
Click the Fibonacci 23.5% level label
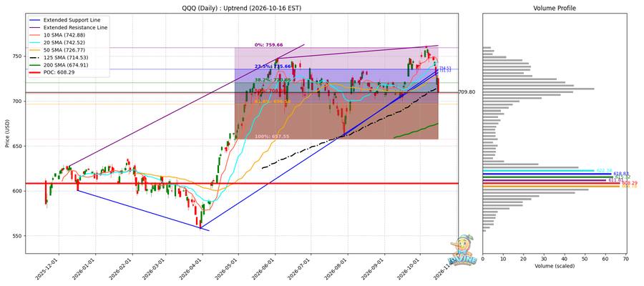click(x=273, y=66)
